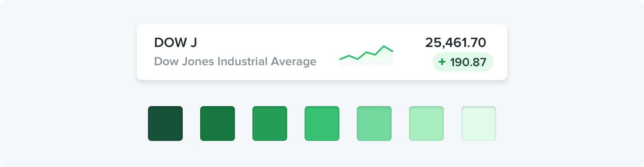Click the + 190.87 green change badge

pos(463,62)
